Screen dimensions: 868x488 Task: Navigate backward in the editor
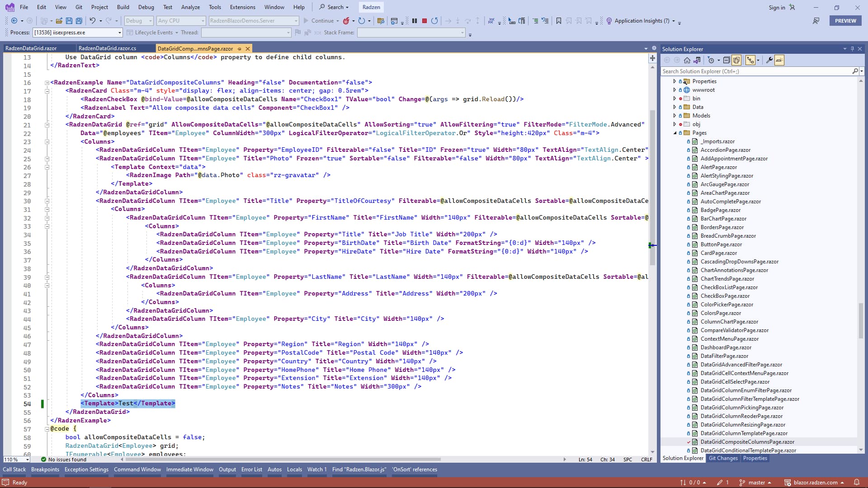click(x=14, y=21)
